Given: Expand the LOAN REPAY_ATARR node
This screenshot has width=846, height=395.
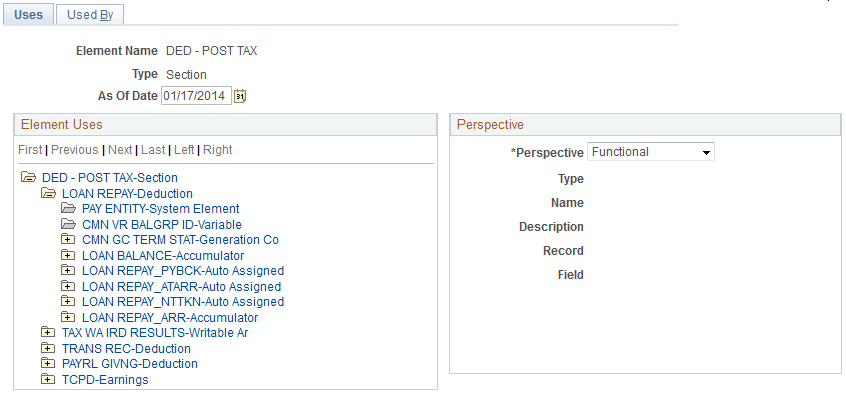Looking at the screenshot, I should [x=67, y=286].
